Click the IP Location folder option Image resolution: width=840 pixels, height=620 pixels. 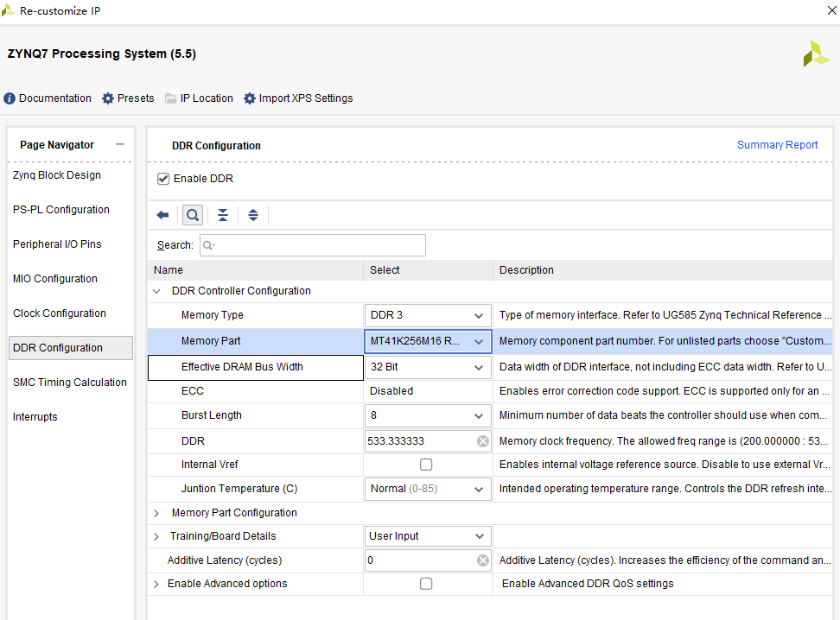pos(199,98)
